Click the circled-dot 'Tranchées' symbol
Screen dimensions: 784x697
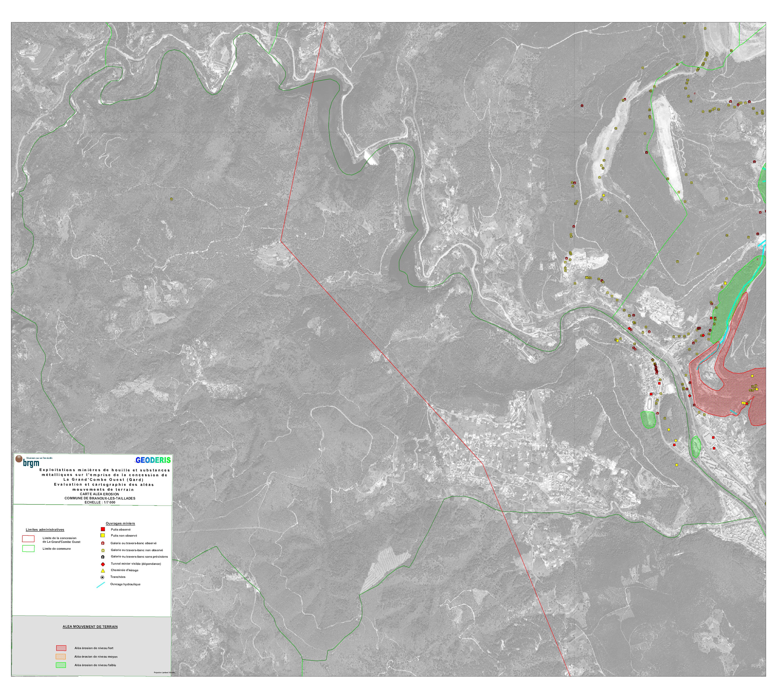102,577
